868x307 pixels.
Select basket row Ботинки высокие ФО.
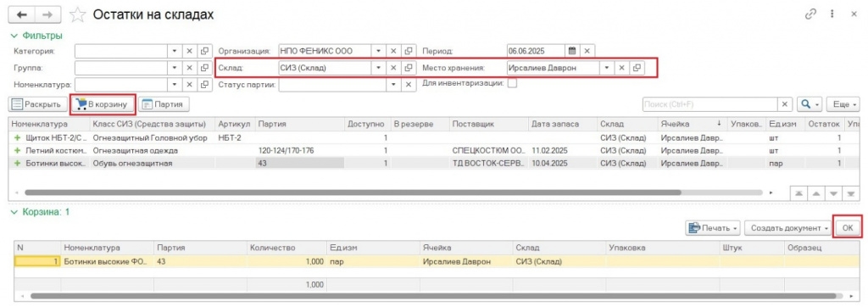point(108,261)
